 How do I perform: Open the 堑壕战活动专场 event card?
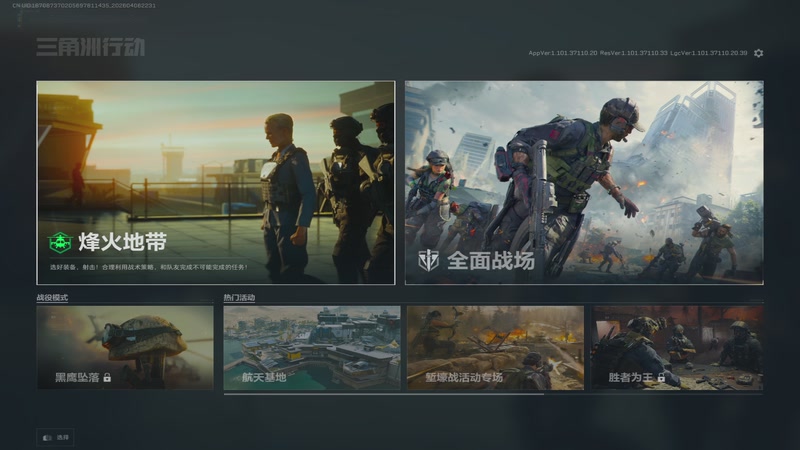point(495,348)
